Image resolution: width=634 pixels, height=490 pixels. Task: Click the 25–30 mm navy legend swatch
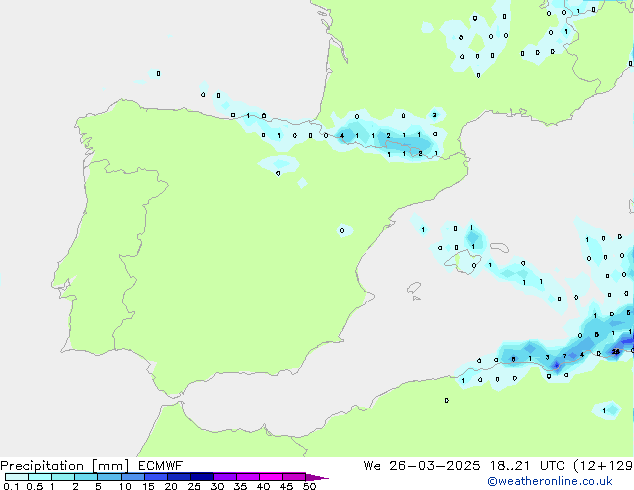tap(202, 477)
